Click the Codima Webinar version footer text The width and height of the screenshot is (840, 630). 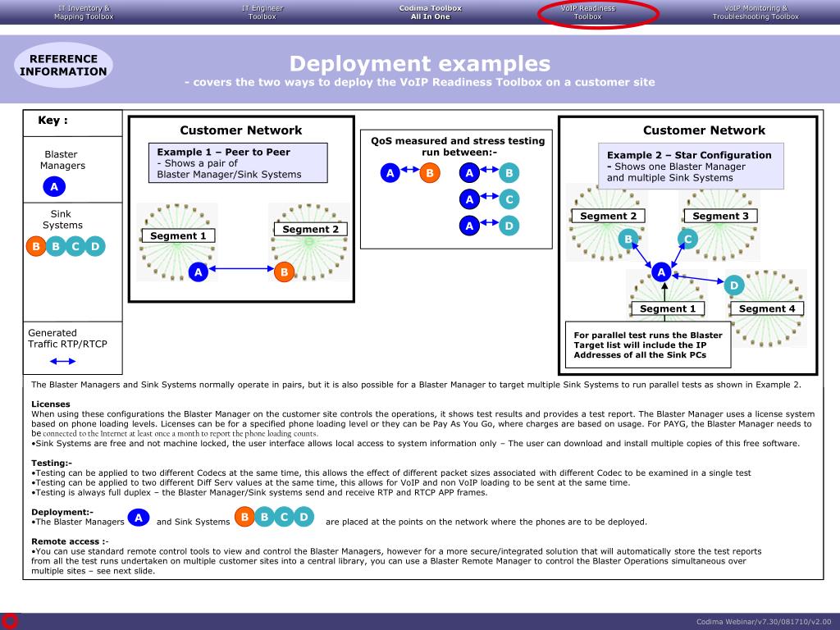[x=764, y=622]
